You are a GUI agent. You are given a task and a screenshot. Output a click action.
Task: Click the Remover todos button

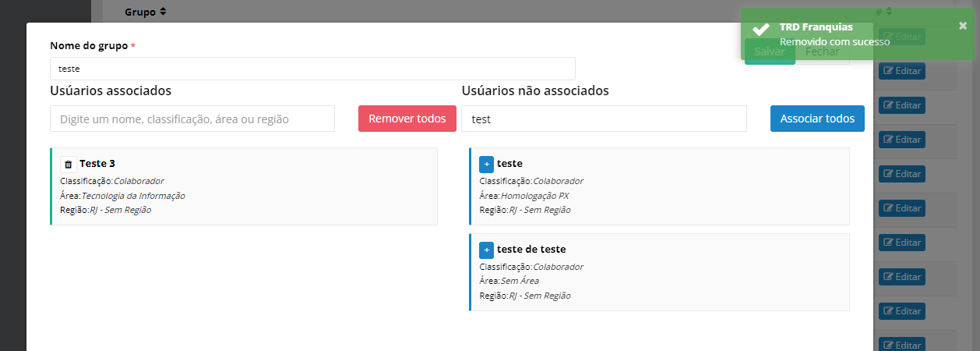tap(407, 119)
